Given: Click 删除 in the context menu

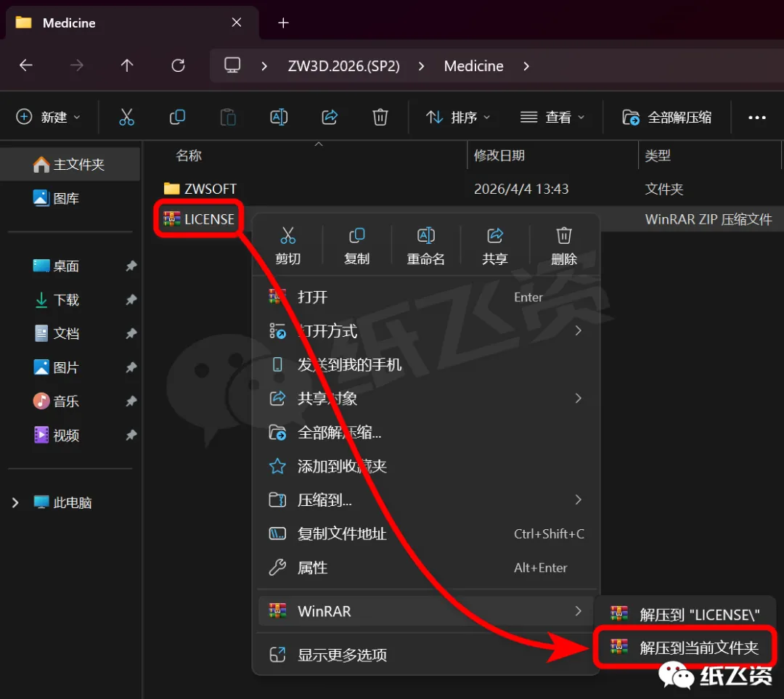Looking at the screenshot, I should (x=563, y=245).
